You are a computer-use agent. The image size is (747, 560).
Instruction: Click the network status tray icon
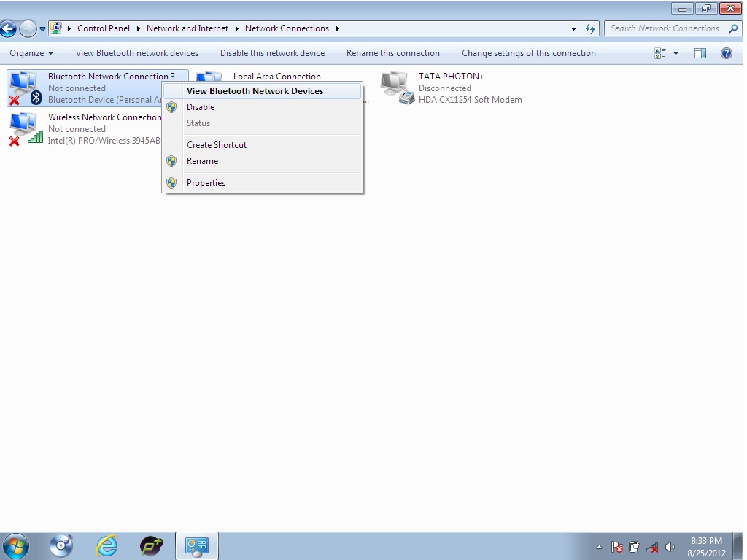pos(651,548)
